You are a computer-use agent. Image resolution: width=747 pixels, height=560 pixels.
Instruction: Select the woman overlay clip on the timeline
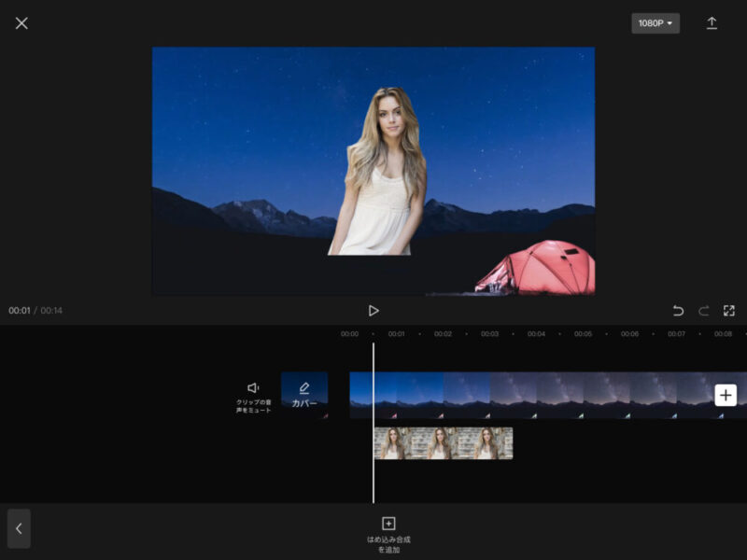pyautogui.click(x=444, y=443)
